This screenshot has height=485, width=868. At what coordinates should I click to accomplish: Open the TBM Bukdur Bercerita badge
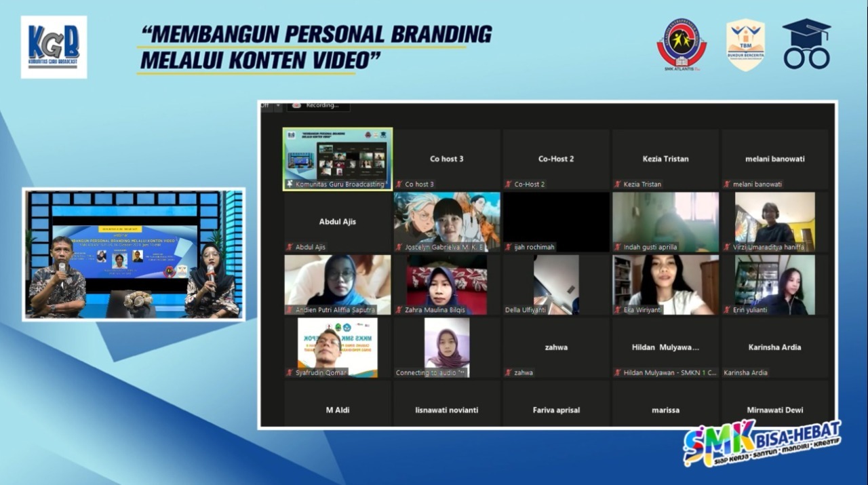tap(745, 44)
